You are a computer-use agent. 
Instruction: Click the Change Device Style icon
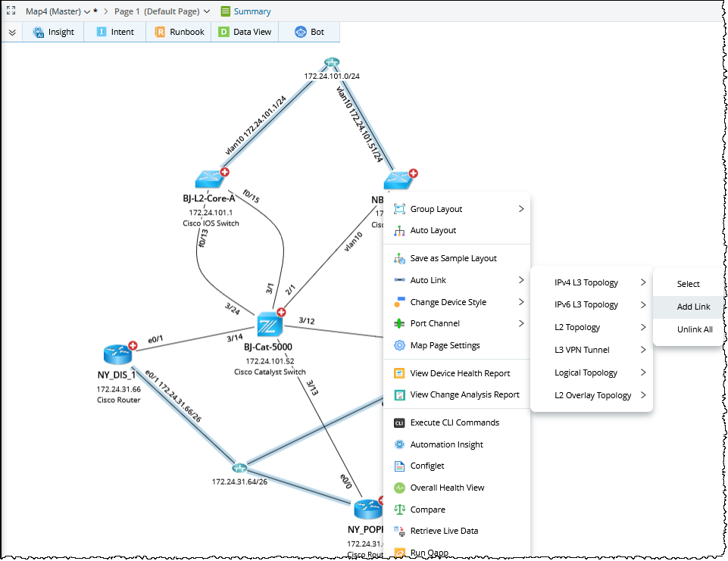pos(399,302)
